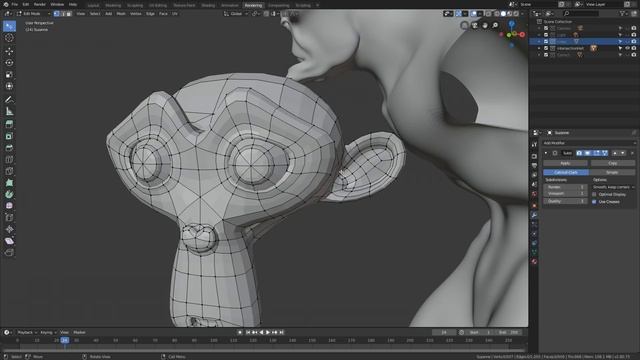
Task: Pick the Measure ruler tool
Action: 9,111
